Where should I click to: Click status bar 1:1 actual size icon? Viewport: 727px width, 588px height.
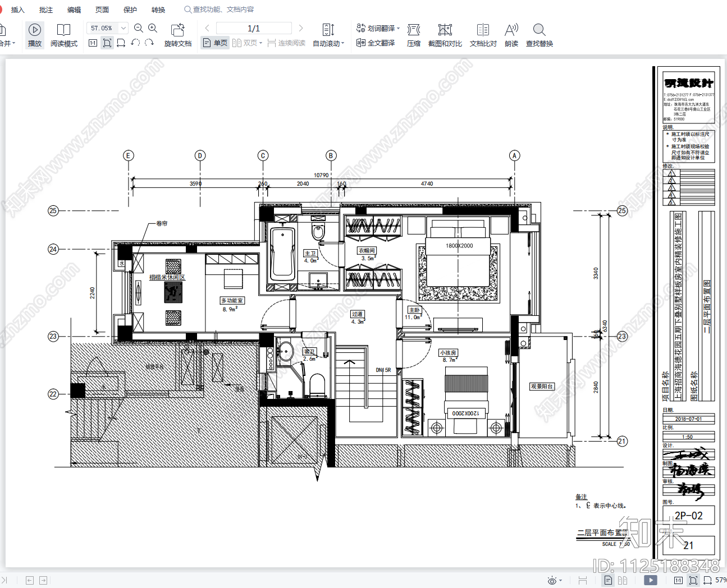(x=678, y=580)
